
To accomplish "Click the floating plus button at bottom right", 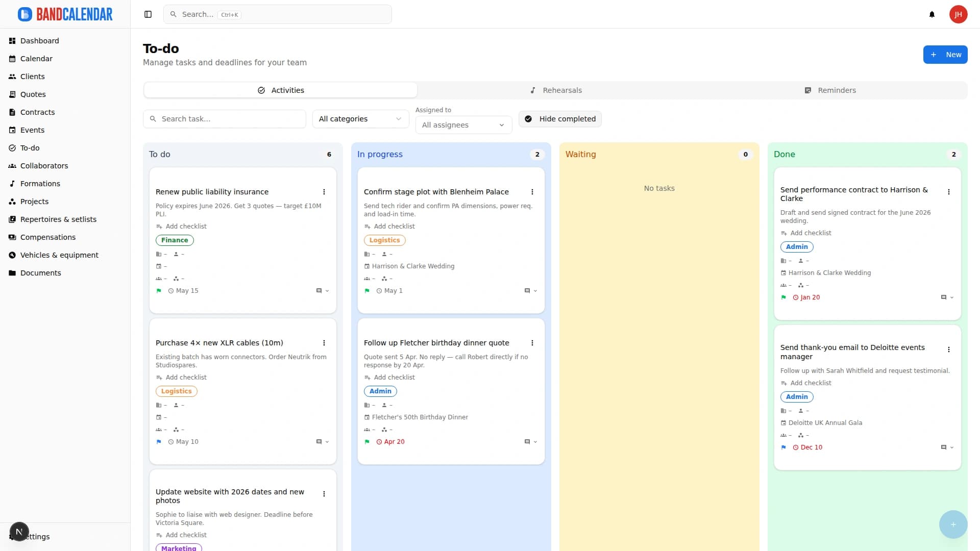I will [953, 524].
